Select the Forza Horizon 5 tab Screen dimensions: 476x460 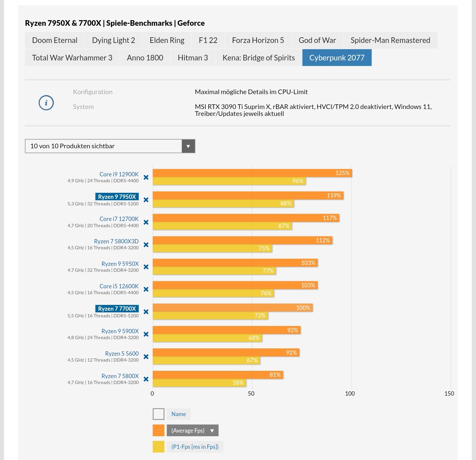tap(258, 40)
